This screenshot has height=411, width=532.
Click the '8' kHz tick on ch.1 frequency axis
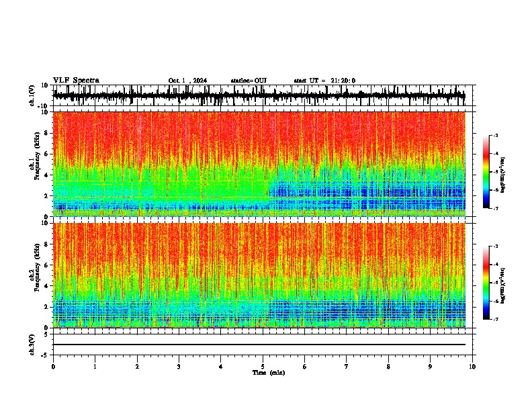[47, 133]
